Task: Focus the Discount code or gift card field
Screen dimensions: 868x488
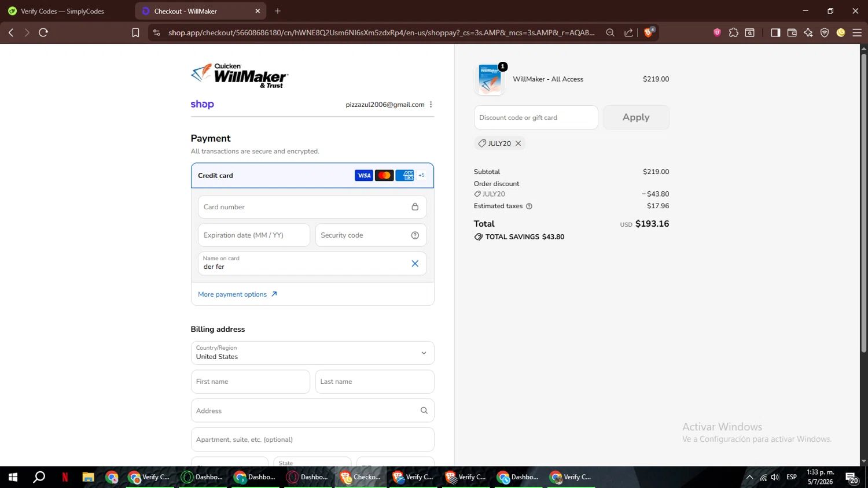Action: click(x=536, y=117)
